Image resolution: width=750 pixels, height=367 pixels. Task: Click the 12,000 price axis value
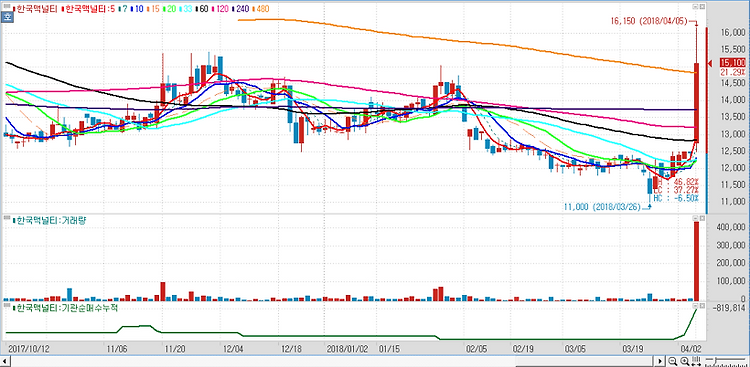pyautogui.click(x=733, y=168)
